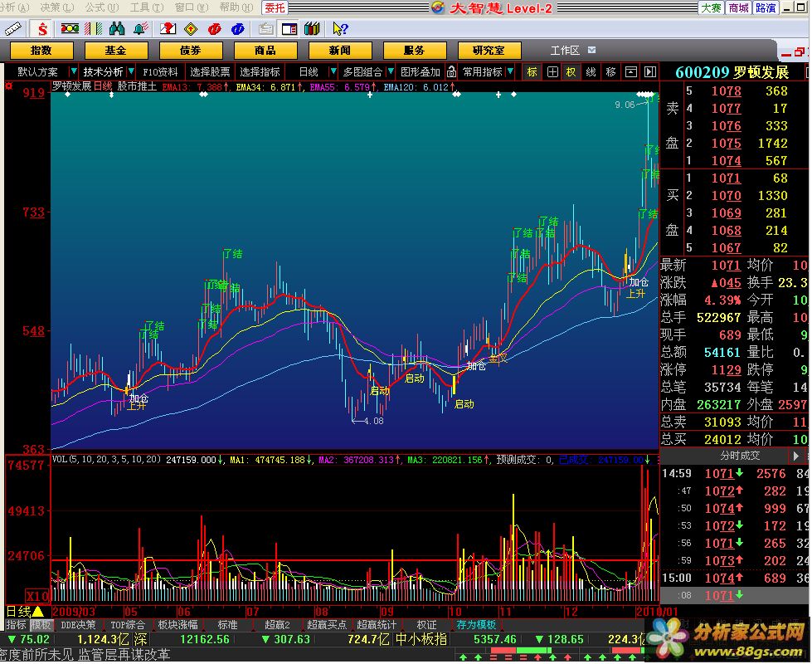Click the 商品 commodity button
The width and height of the screenshot is (812, 664).
265,51
